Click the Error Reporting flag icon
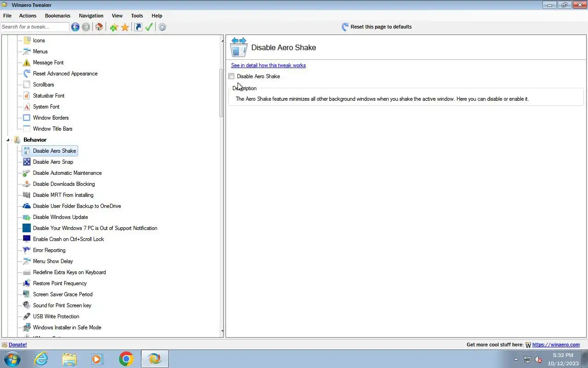 [27, 250]
